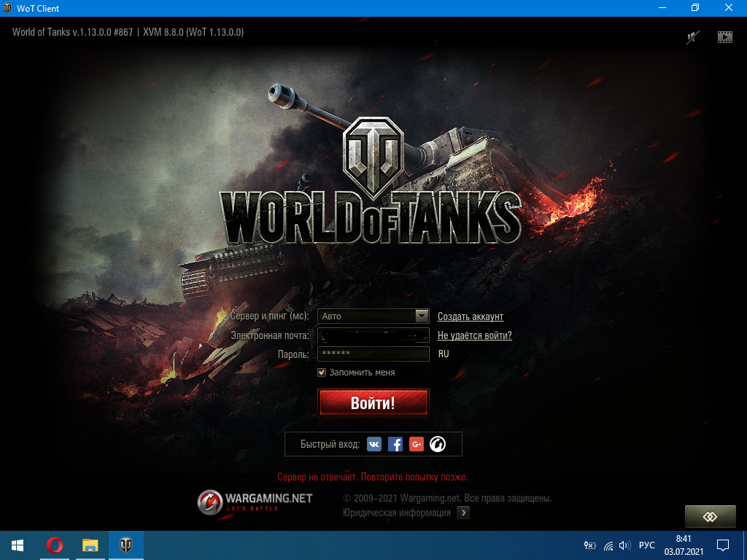Click the red Войти! login button

pyautogui.click(x=373, y=402)
